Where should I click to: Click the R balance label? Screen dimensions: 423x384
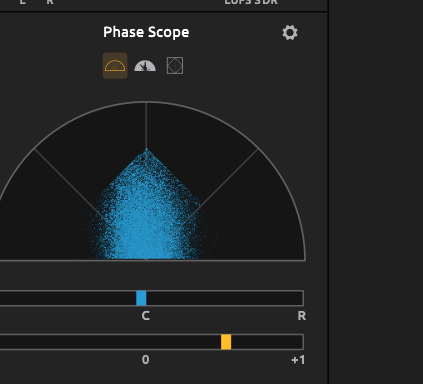301,316
